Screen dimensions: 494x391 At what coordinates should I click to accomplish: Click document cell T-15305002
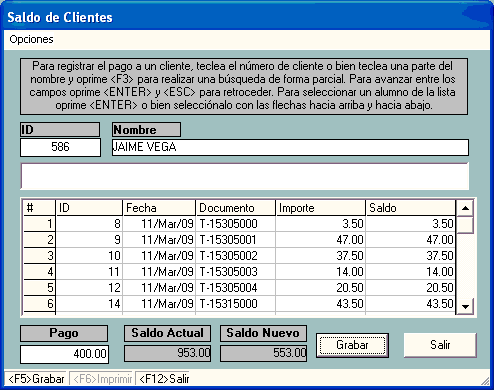[236, 256]
